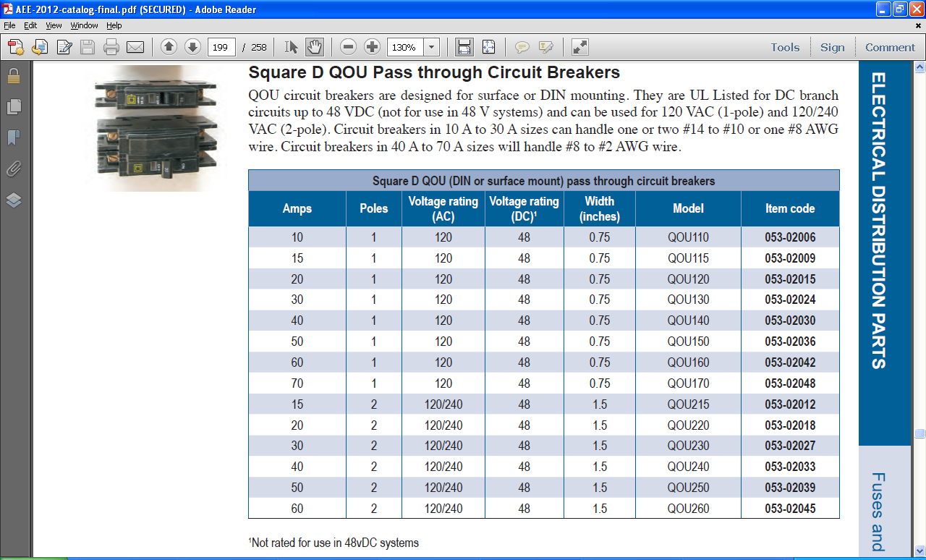The image size is (926, 560).
Task: Click the Print file icon
Action: pyautogui.click(x=111, y=48)
